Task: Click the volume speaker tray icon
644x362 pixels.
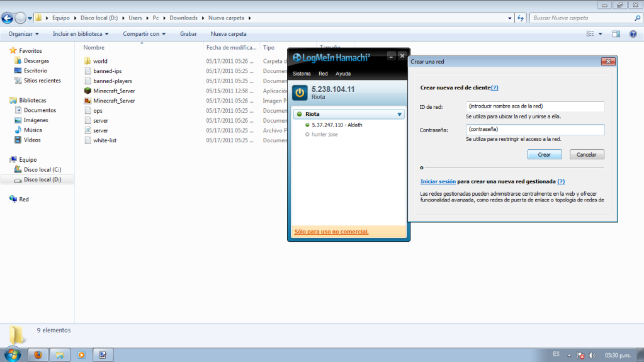Action: point(592,355)
